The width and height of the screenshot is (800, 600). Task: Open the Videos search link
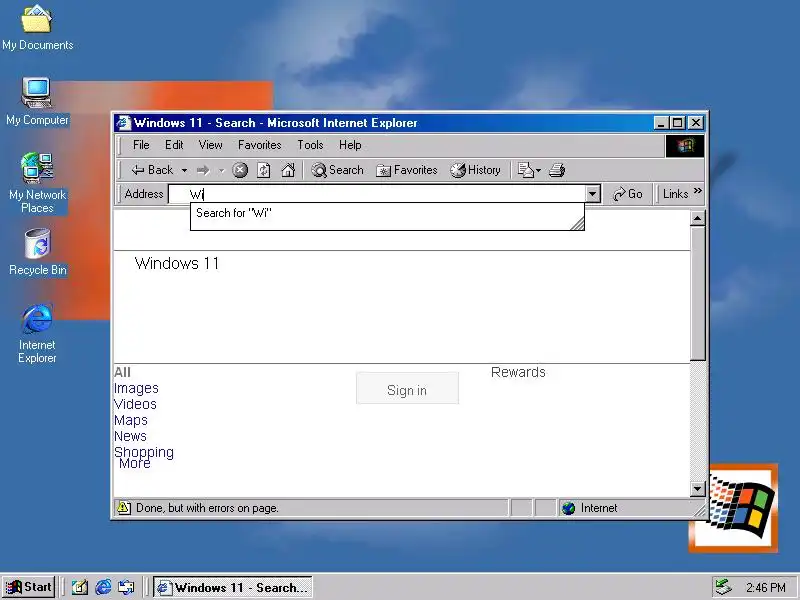point(135,404)
